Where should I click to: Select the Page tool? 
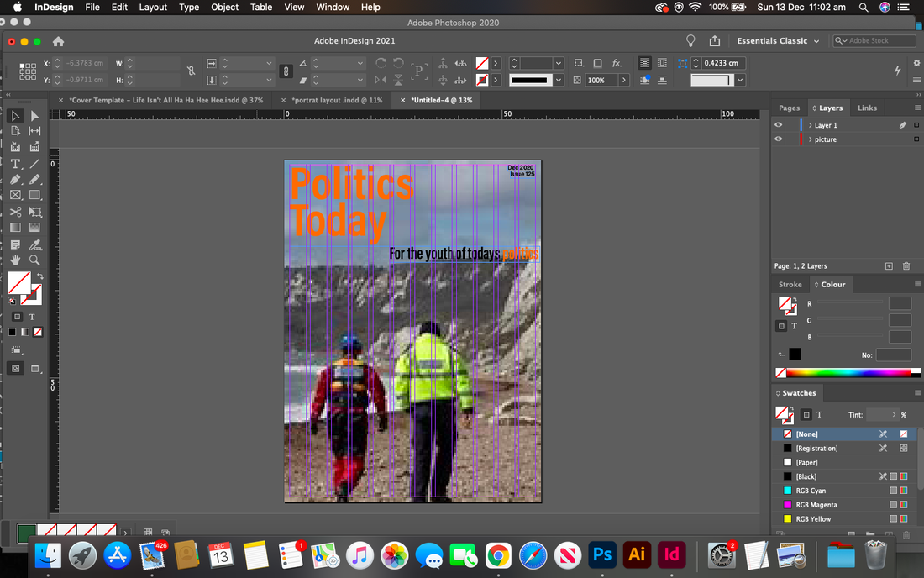(x=15, y=131)
